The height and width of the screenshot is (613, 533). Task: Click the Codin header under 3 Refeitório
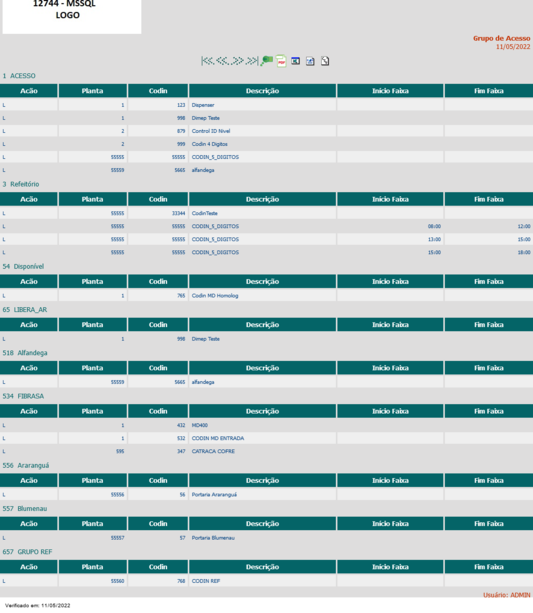[x=158, y=199]
